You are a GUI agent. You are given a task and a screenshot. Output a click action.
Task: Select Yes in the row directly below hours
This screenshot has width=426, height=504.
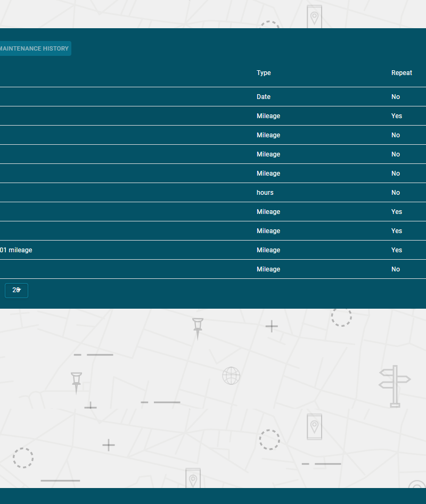click(x=396, y=212)
